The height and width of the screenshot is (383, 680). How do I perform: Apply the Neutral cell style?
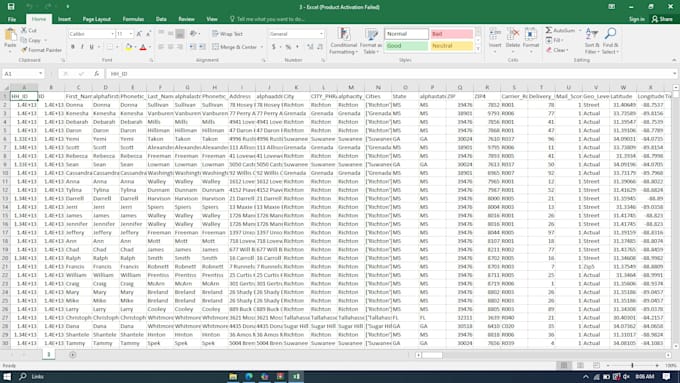pyautogui.click(x=451, y=46)
